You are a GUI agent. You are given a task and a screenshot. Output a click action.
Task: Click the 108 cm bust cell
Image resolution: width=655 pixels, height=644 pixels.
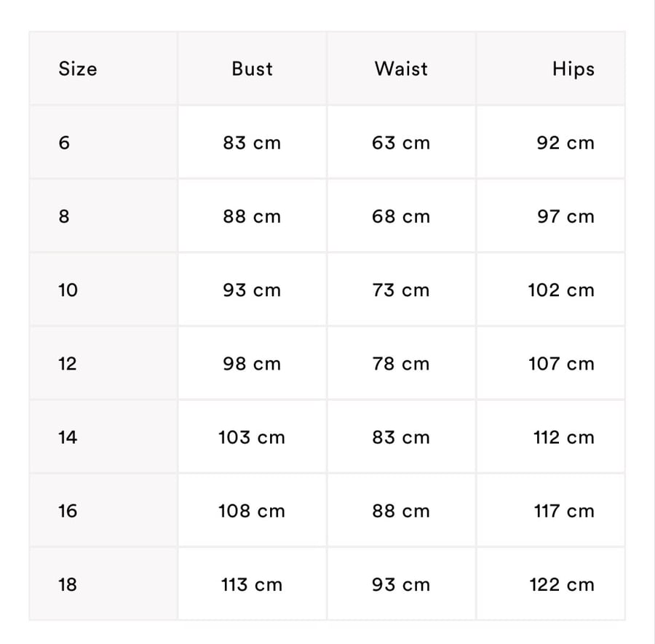coord(252,511)
